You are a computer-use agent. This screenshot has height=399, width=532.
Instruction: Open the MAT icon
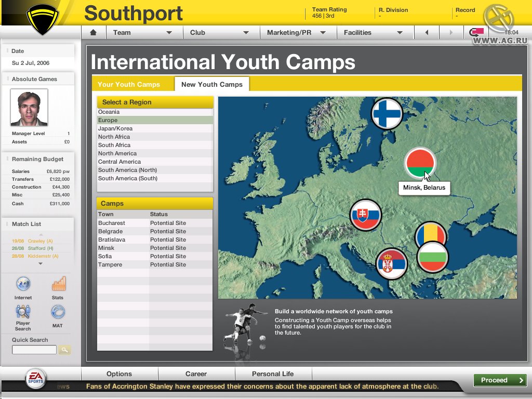[x=58, y=312]
